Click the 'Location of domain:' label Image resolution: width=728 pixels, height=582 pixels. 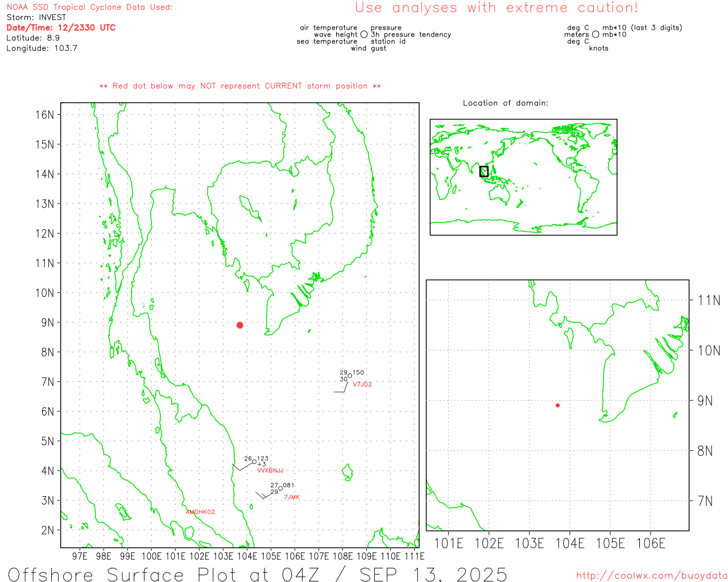coord(506,103)
